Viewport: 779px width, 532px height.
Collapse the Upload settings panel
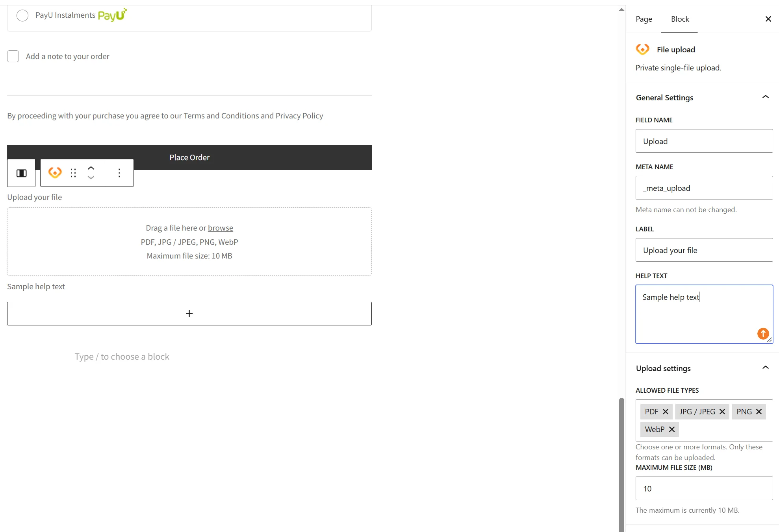pyautogui.click(x=765, y=368)
